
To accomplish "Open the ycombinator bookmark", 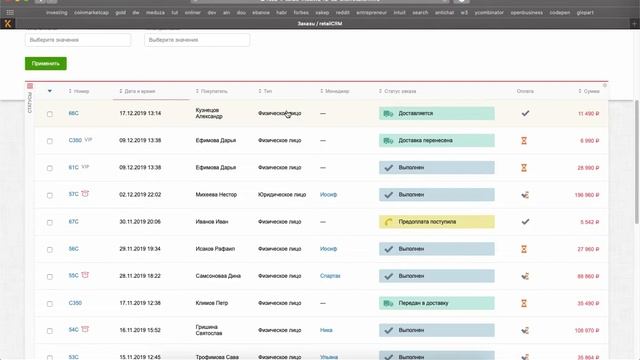I will click(x=489, y=13).
